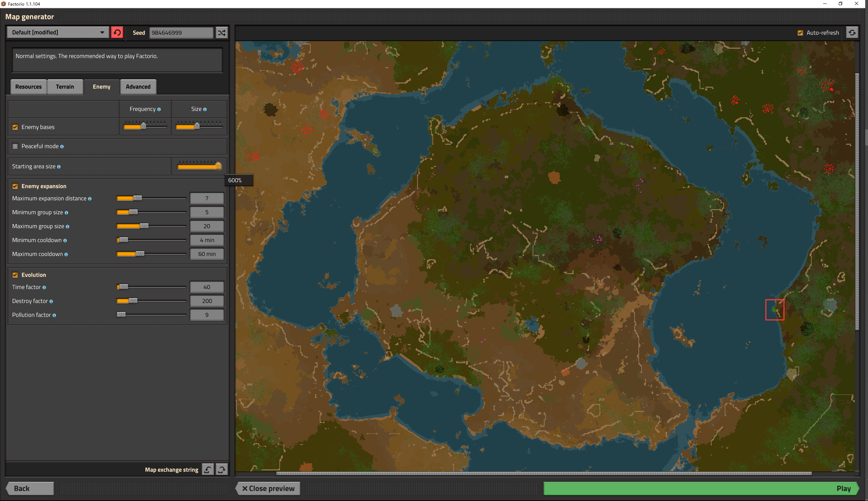Toggle Enemy bases checkbox

15,127
